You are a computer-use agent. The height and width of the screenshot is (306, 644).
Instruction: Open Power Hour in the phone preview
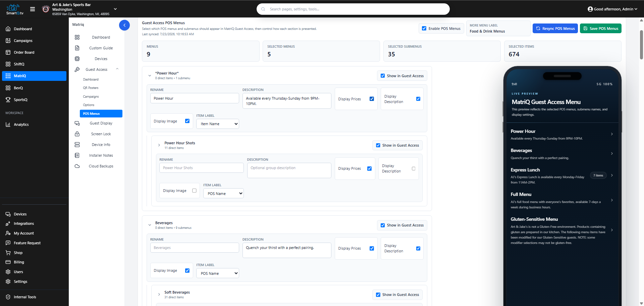[562, 134]
